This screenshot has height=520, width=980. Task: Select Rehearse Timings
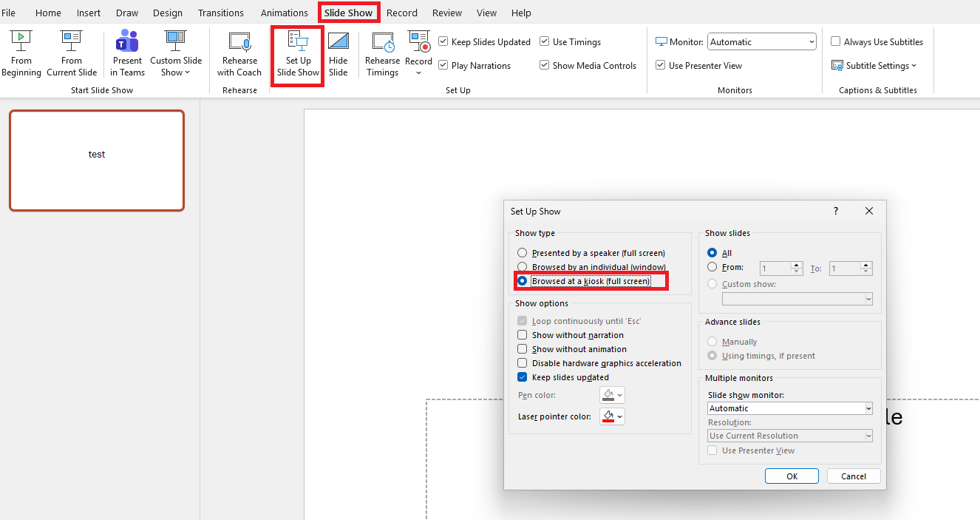(x=382, y=52)
